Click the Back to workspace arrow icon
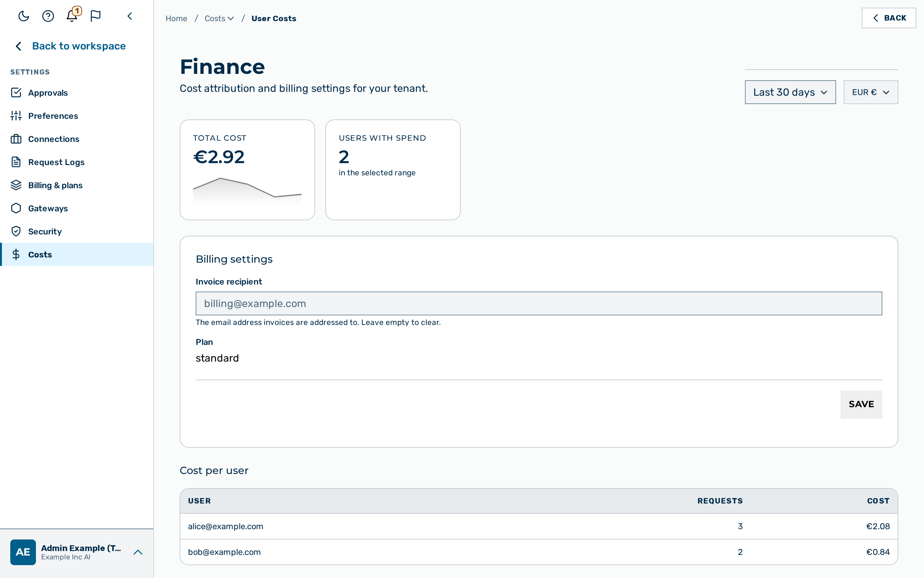Image resolution: width=924 pixels, height=578 pixels. click(18, 46)
